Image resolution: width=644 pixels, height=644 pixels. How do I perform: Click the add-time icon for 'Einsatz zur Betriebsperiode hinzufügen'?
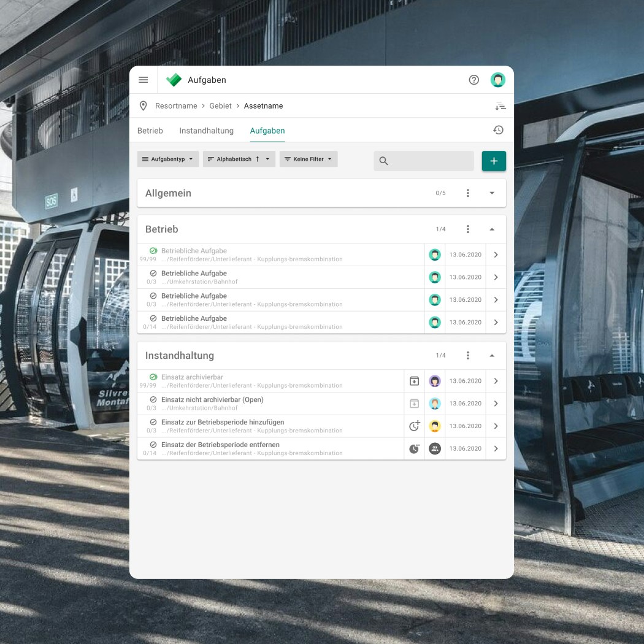[x=414, y=426]
